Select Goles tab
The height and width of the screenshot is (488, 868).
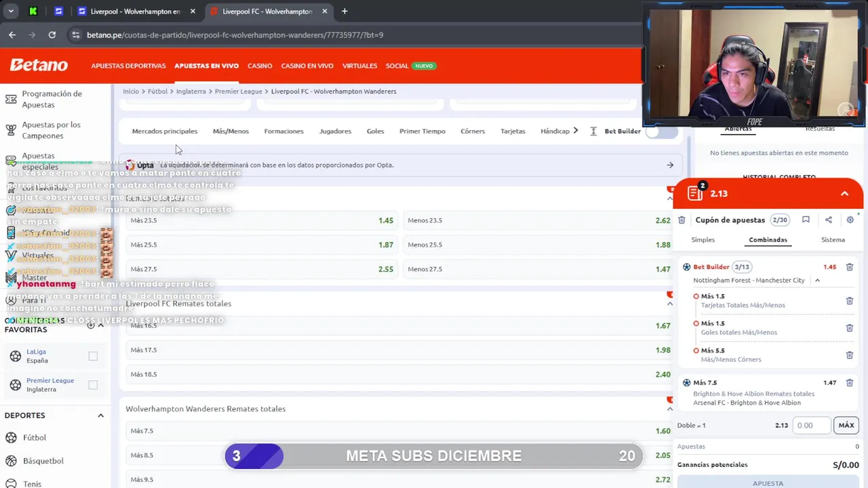pos(375,131)
